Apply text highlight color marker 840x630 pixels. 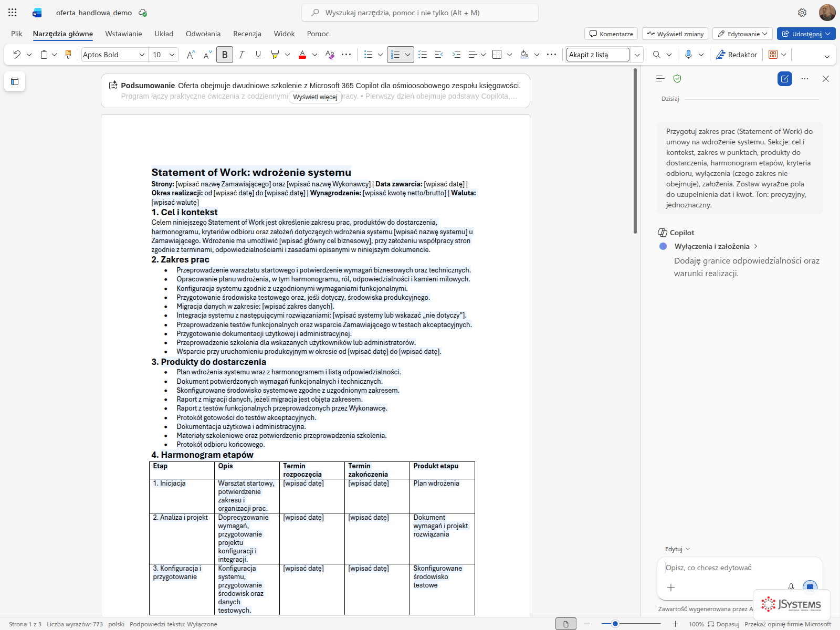(275, 55)
